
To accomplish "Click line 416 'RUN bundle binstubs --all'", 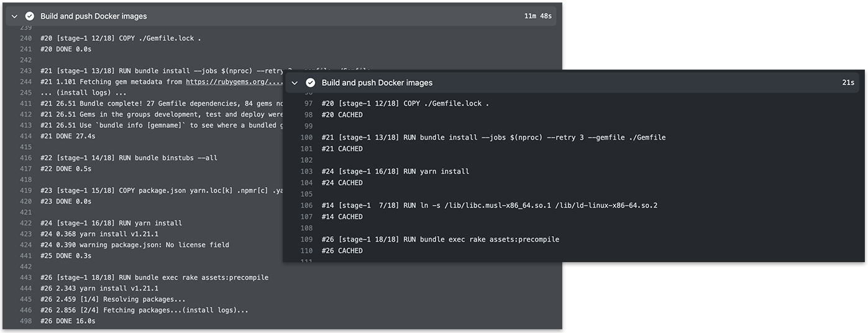I will (168, 158).
